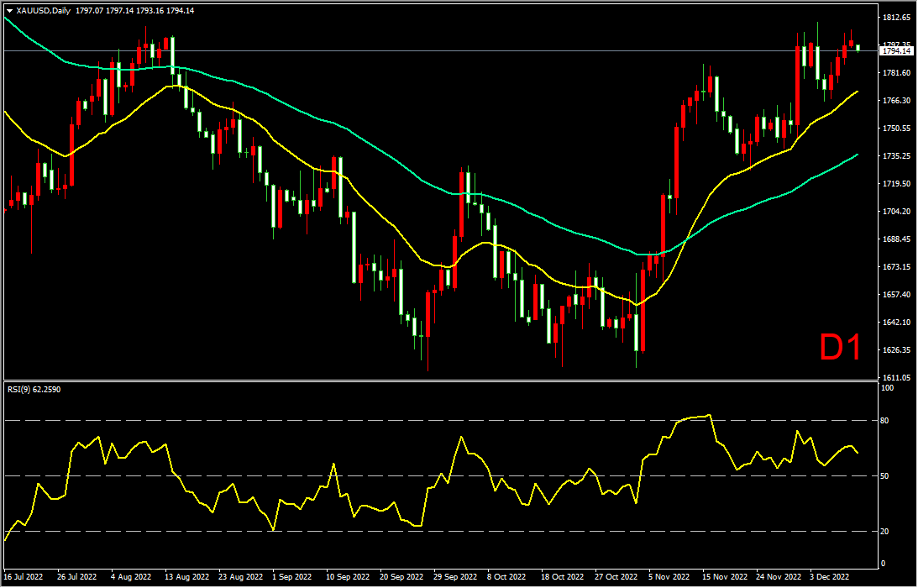The height and width of the screenshot is (588, 918).
Task: Click the 26 Jul 2022 date label
Action: (x=76, y=577)
